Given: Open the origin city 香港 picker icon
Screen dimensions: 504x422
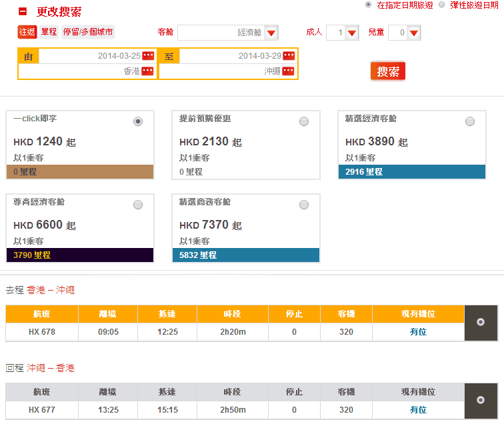Looking at the screenshot, I should pos(148,71).
